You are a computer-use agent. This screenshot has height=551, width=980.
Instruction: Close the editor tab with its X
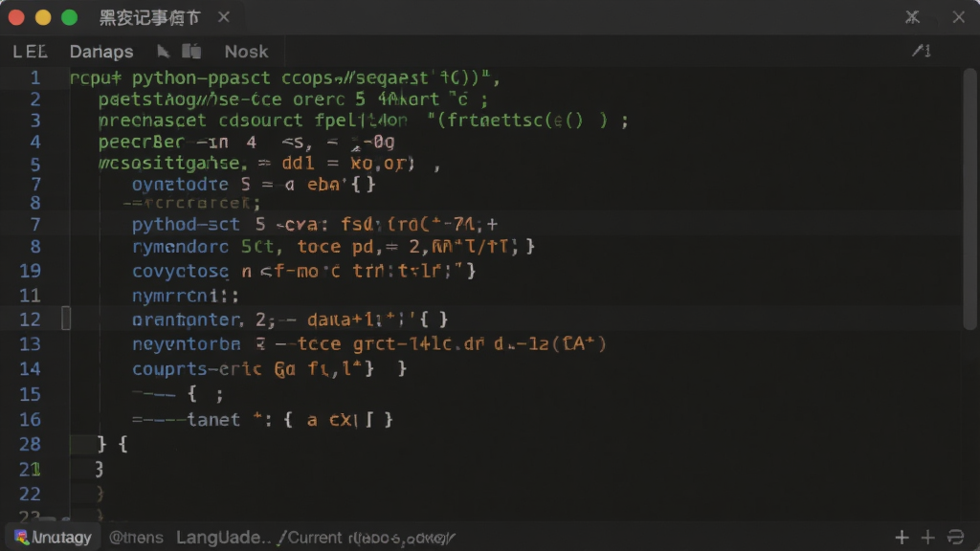(x=224, y=17)
